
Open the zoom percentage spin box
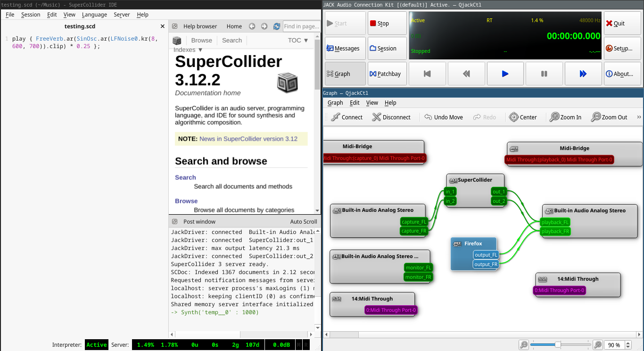pyautogui.click(x=618, y=345)
